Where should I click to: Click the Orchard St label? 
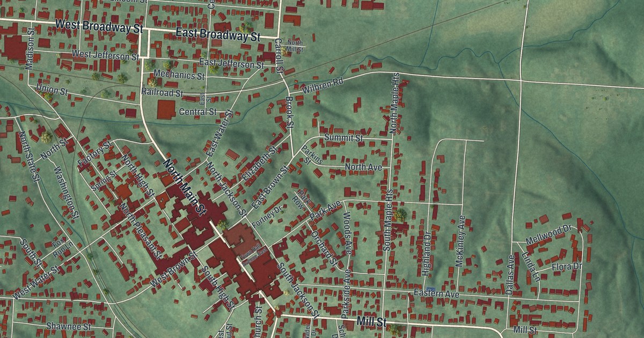tap(324, 249)
